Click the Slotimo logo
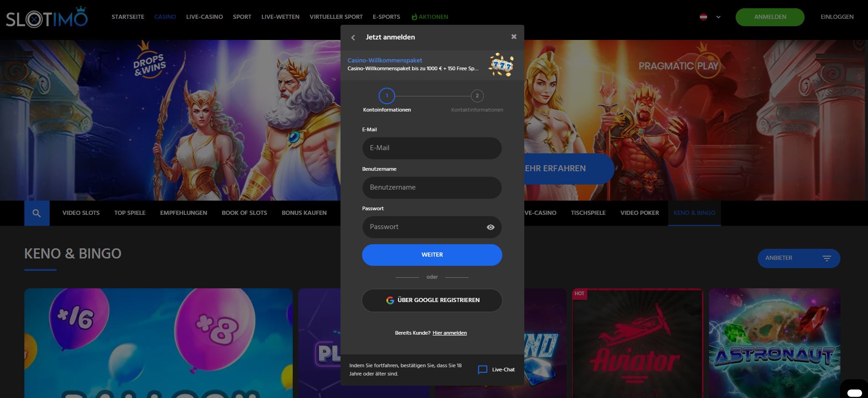The image size is (868, 398). click(46, 17)
